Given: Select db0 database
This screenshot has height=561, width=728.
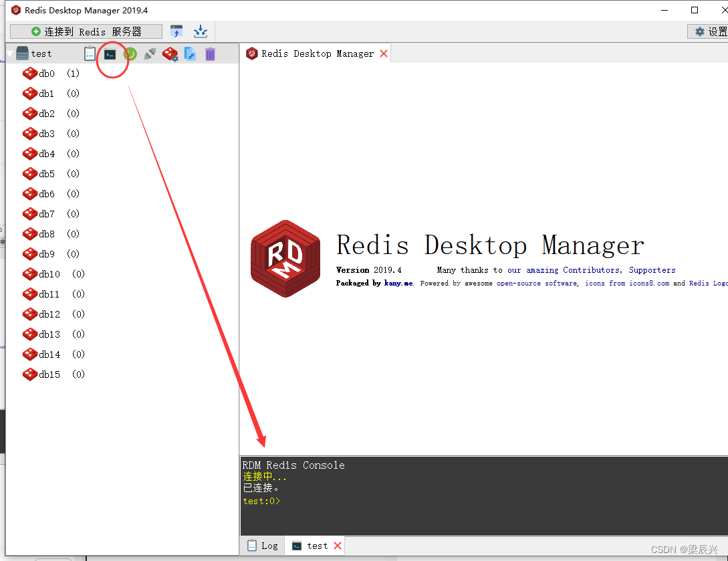Looking at the screenshot, I should [x=51, y=74].
